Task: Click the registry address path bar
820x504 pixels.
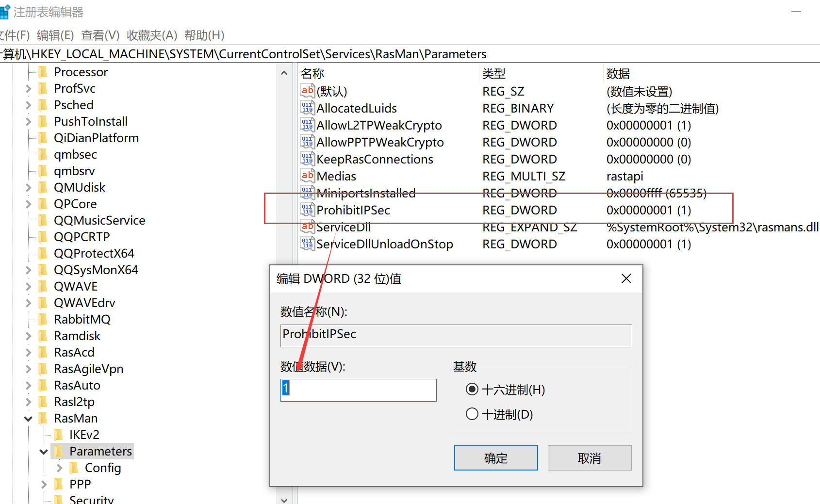Action: (x=410, y=54)
